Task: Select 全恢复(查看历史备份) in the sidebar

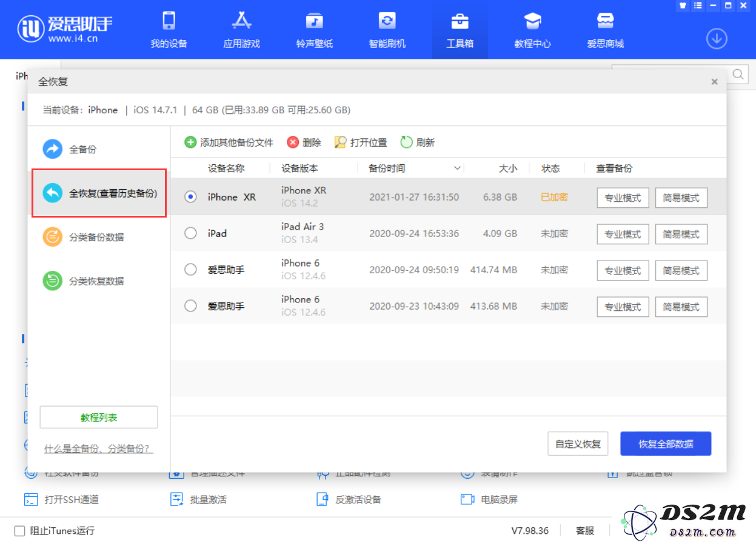Action: coord(99,193)
